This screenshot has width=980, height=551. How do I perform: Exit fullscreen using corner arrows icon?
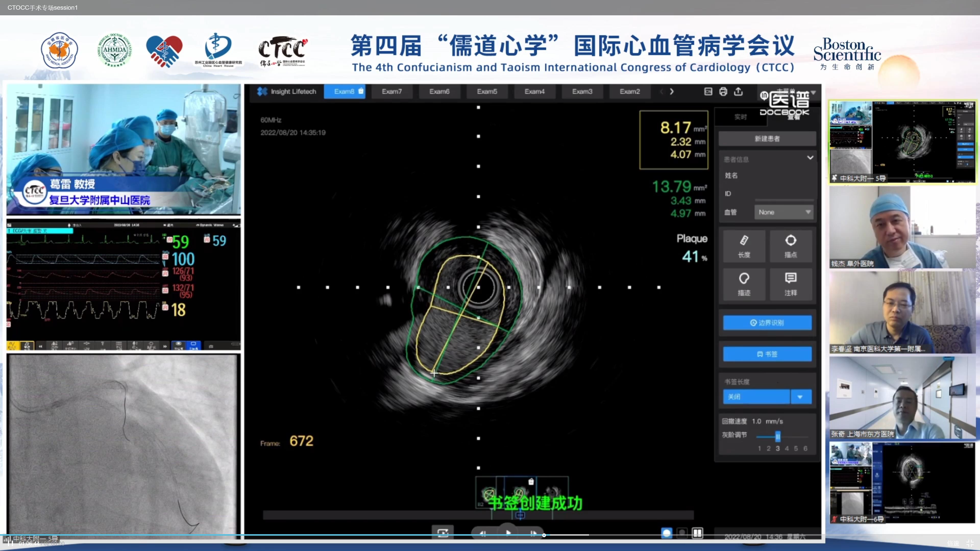(970, 543)
